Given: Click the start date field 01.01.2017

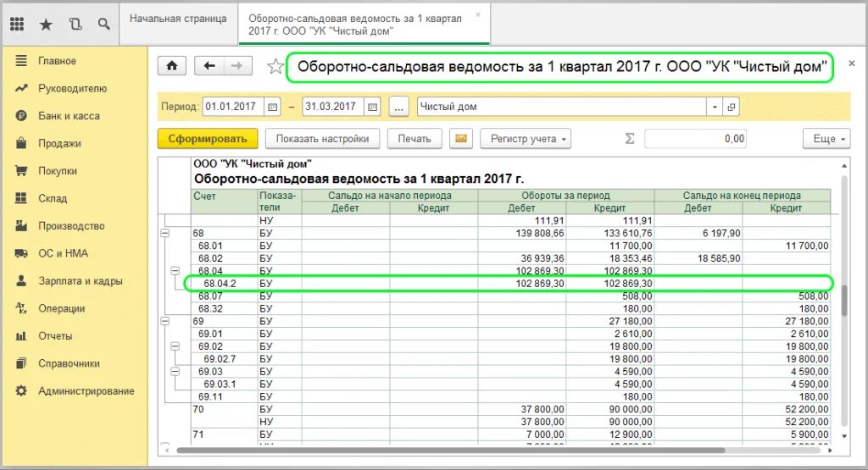Looking at the screenshot, I should click(x=234, y=107).
